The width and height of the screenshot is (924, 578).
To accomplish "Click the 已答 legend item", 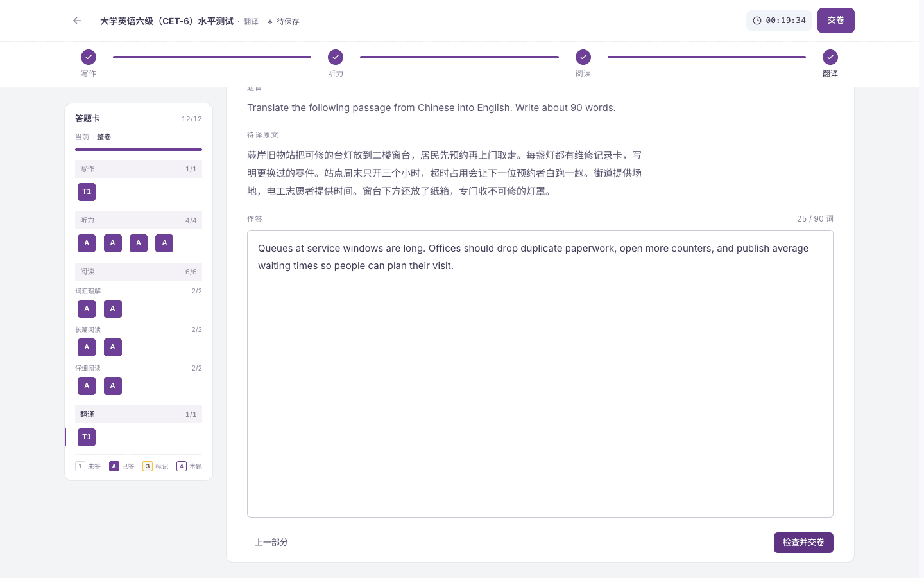I will coord(122,466).
